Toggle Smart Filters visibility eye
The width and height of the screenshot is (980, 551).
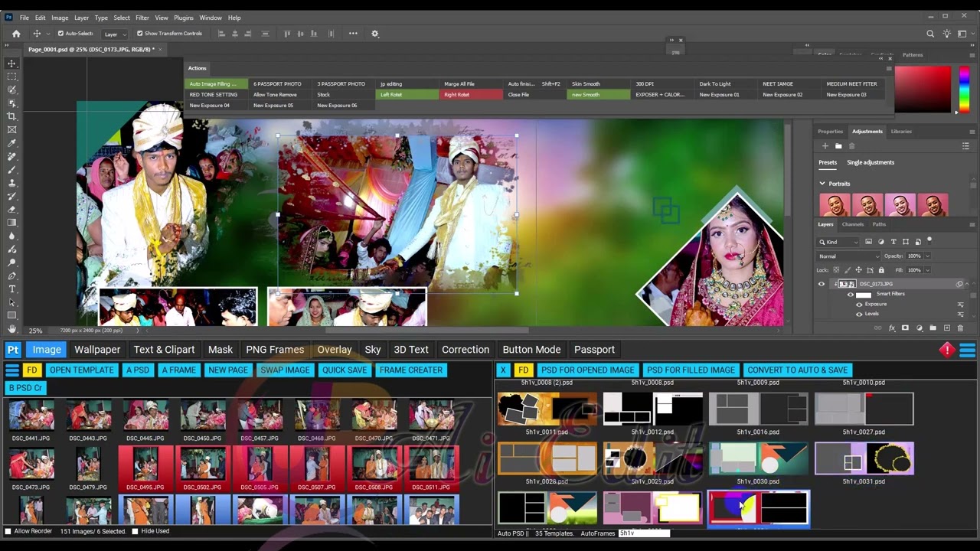pos(850,295)
